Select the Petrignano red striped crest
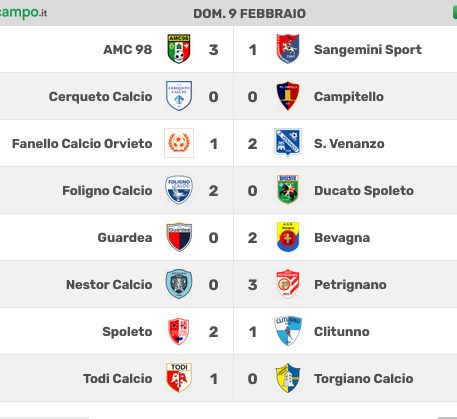Viewport: 457px width, 419px height. tap(288, 284)
